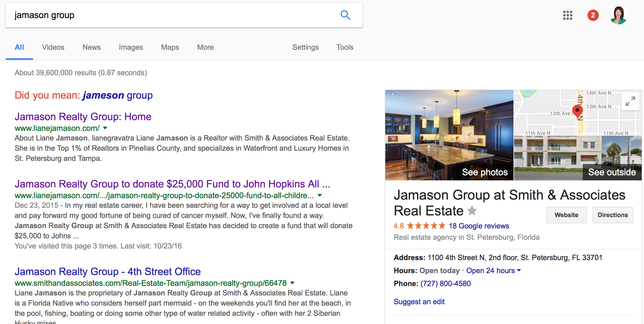The width and height of the screenshot is (644, 324).
Task: Open the Google apps grid icon
Action: click(x=567, y=15)
